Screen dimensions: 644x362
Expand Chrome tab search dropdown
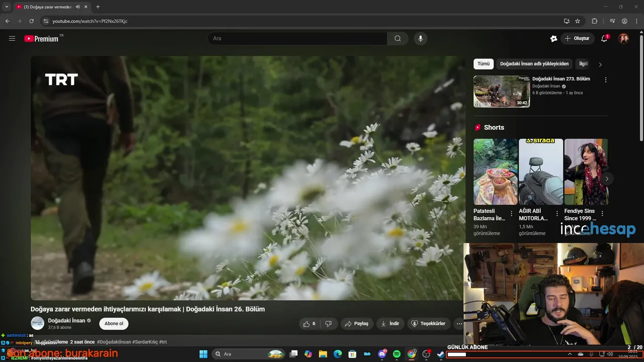(x=7, y=7)
